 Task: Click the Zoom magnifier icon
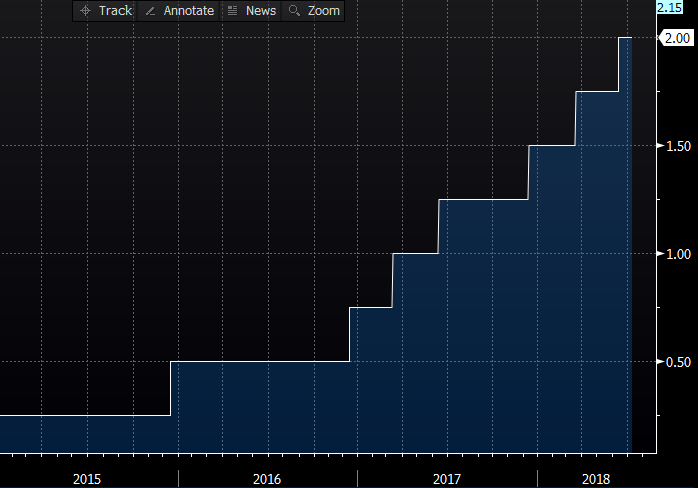coord(294,11)
